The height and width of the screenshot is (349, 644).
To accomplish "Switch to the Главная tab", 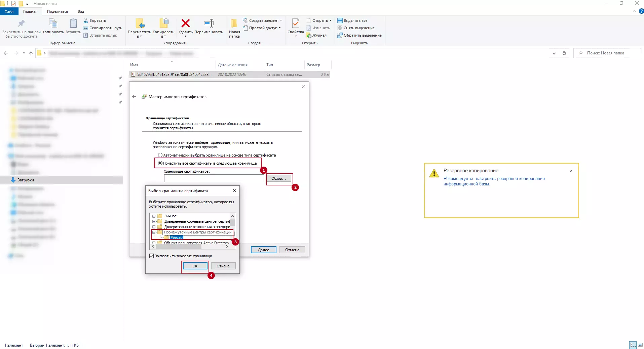I will click(x=30, y=11).
